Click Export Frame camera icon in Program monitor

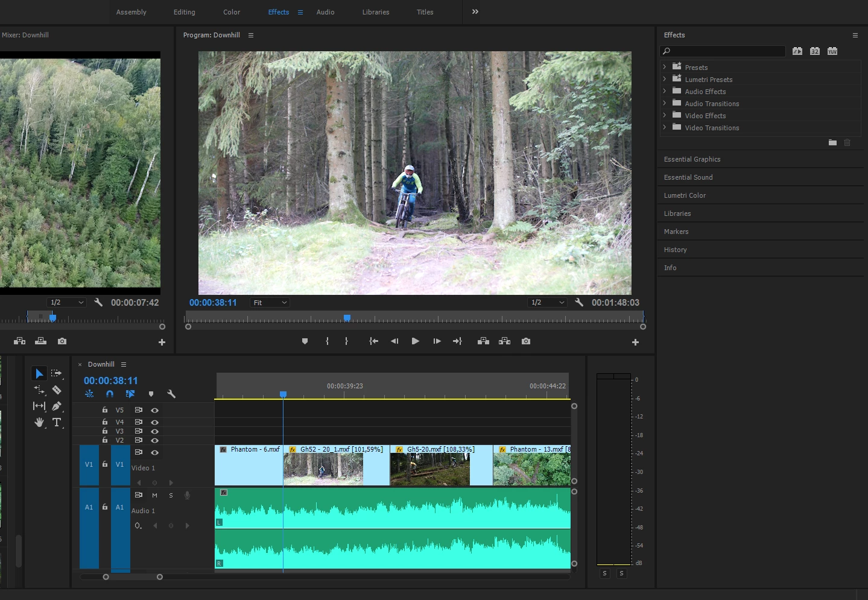(526, 341)
